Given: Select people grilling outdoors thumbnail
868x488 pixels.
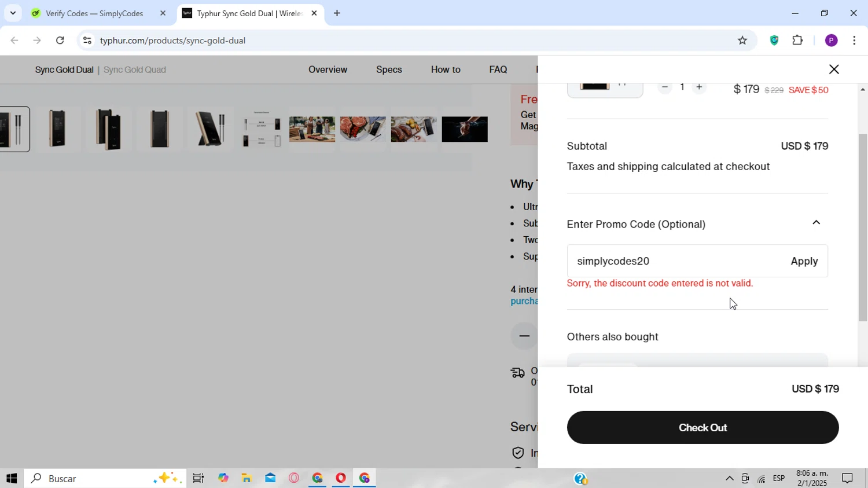Looking at the screenshot, I should 312,129.
